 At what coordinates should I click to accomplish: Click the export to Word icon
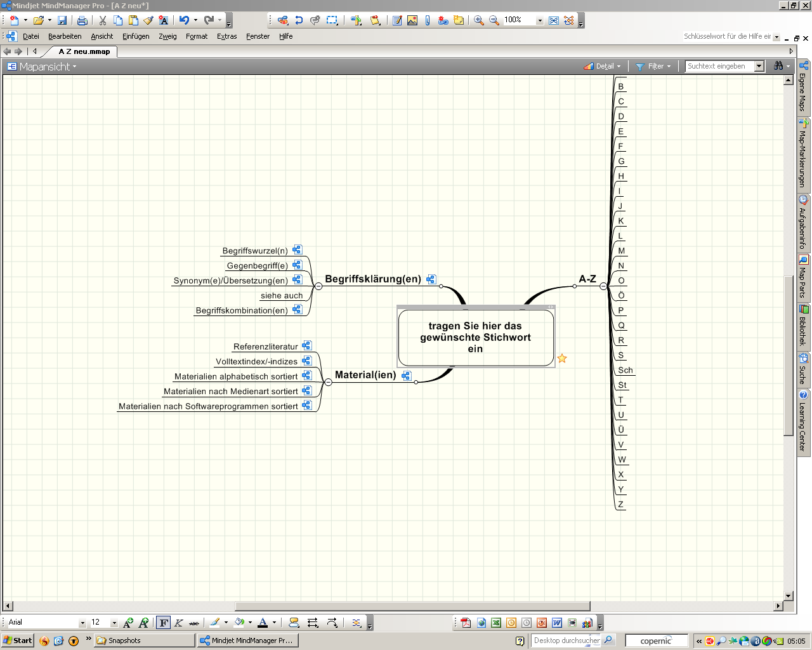coord(557,623)
